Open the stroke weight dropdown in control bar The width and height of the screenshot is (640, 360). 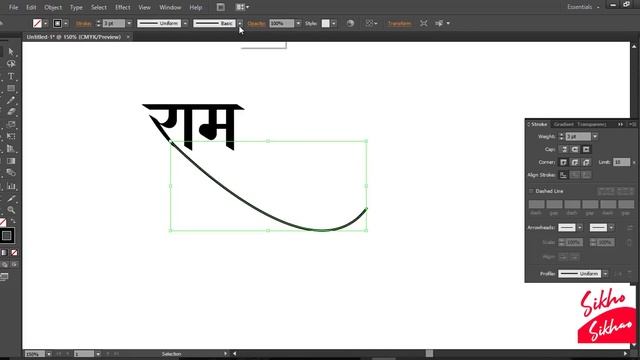click(x=129, y=23)
